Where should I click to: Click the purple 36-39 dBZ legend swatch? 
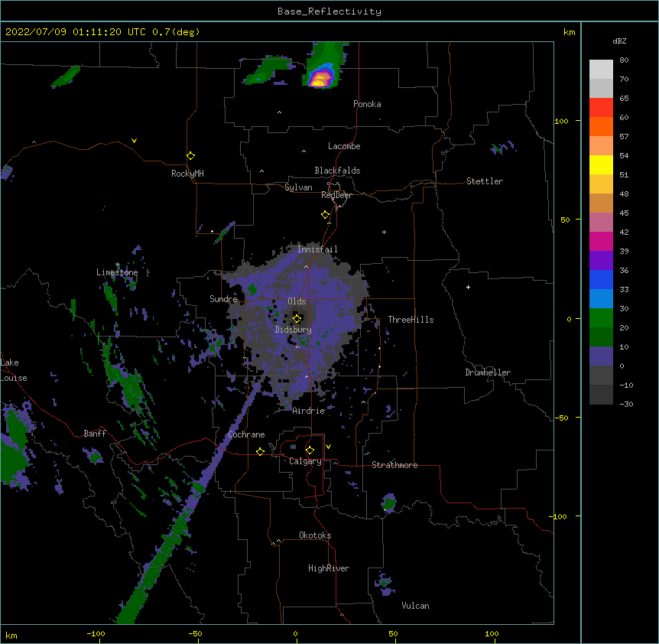point(601,260)
